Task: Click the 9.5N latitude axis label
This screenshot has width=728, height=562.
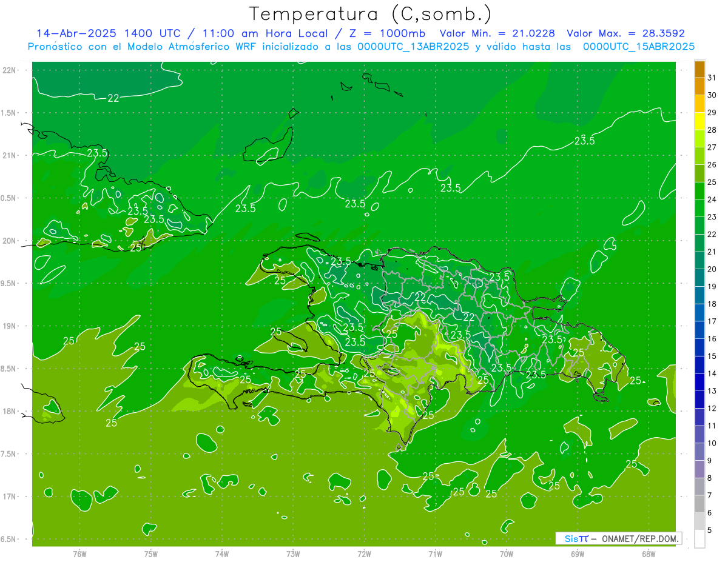Action: tap(9, 284)
